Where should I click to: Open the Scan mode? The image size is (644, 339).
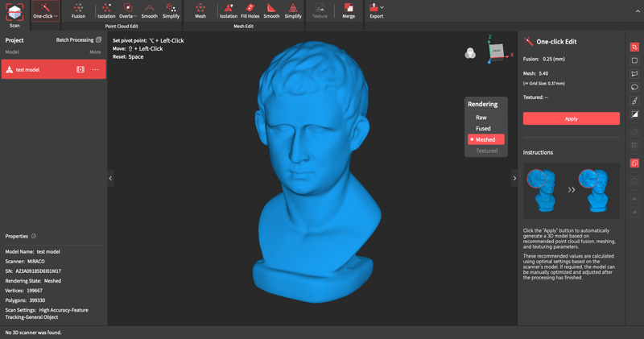pyautogui.click(x=14, y=15)
